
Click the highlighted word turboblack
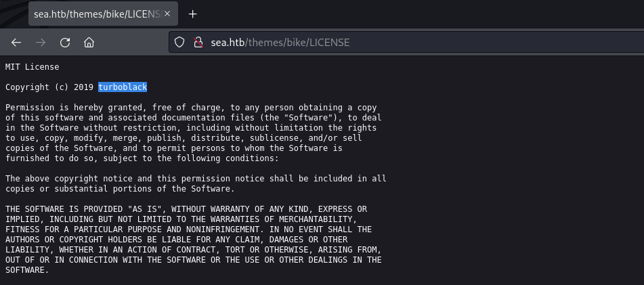[123, 87]
